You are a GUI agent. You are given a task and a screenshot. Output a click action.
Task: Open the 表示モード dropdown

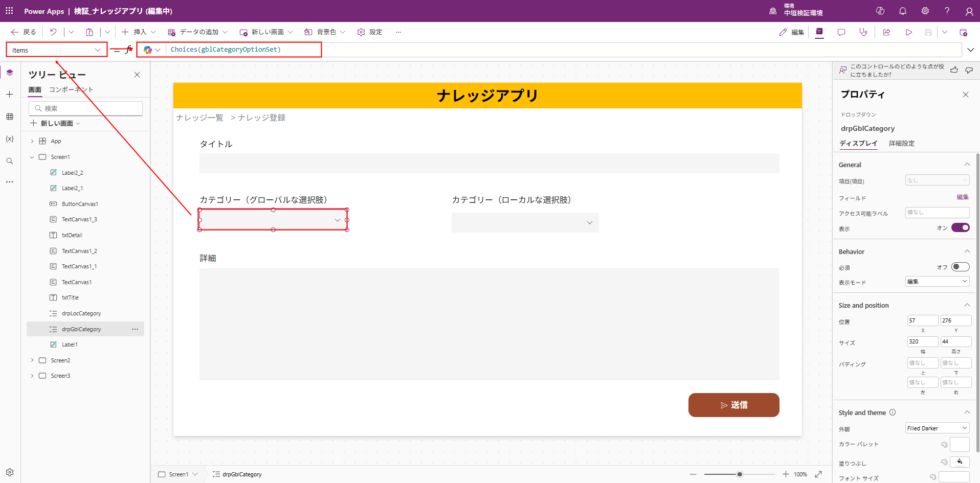click(937, 282)
